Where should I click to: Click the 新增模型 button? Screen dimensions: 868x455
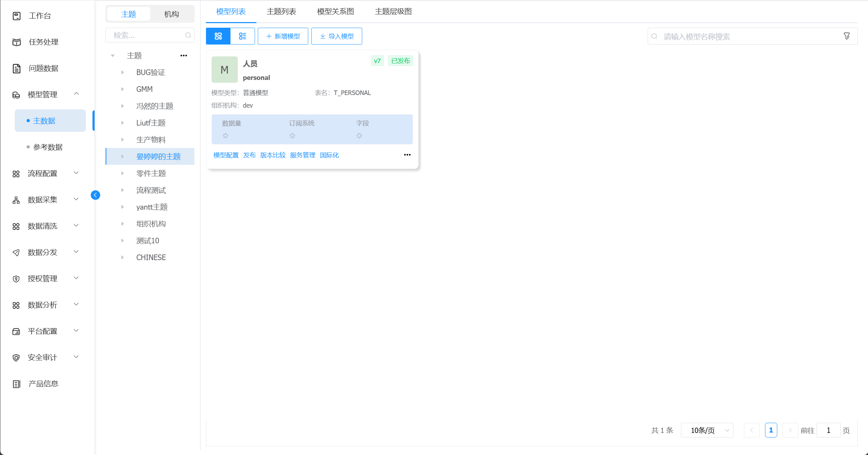click(x=283, y=36)
